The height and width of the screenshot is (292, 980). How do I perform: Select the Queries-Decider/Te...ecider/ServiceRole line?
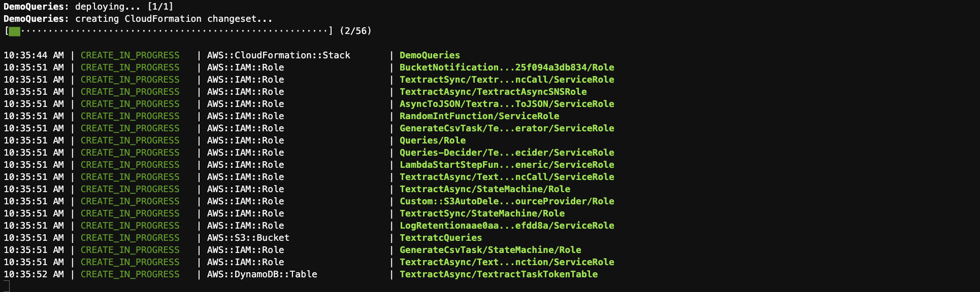507,153
